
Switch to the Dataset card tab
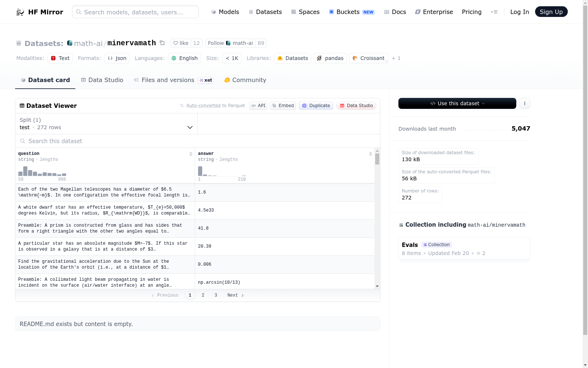pyautogui.click(x=45, y=80)
